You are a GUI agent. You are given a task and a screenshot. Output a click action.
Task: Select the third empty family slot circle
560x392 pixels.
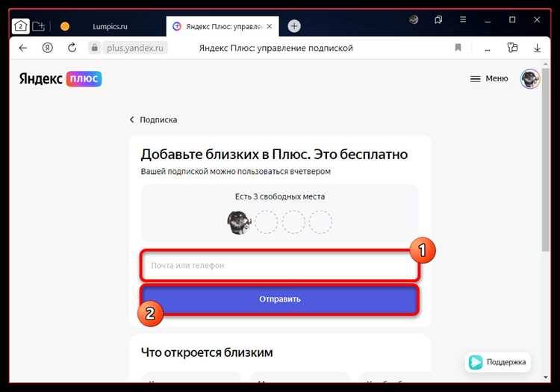320,222
